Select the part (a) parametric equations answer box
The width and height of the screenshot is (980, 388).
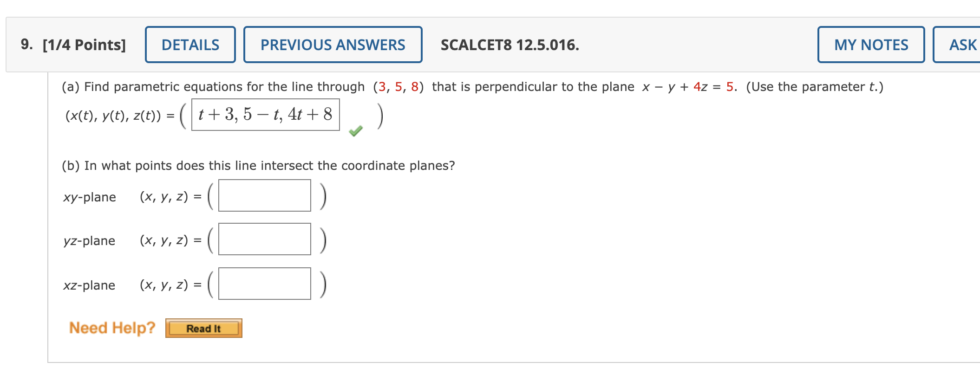tap(265, 114)
